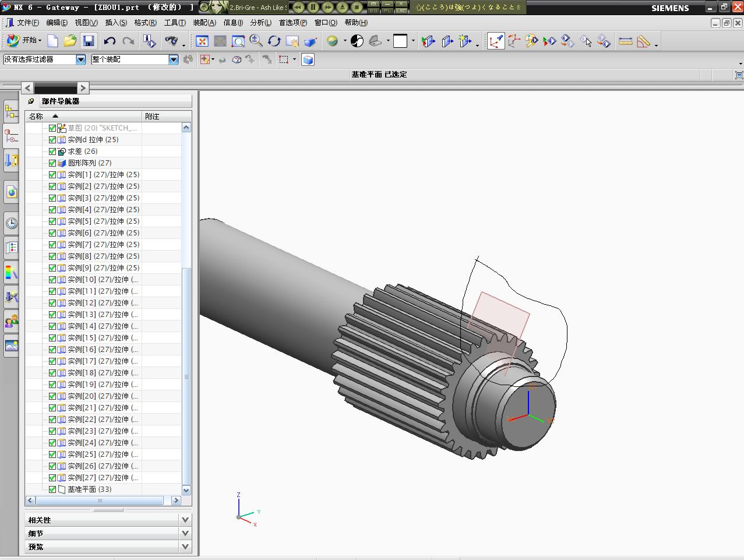The height and width of the screenshot is (560, 744).
Task: Click the 名称 column header
Action: [36, 116]
